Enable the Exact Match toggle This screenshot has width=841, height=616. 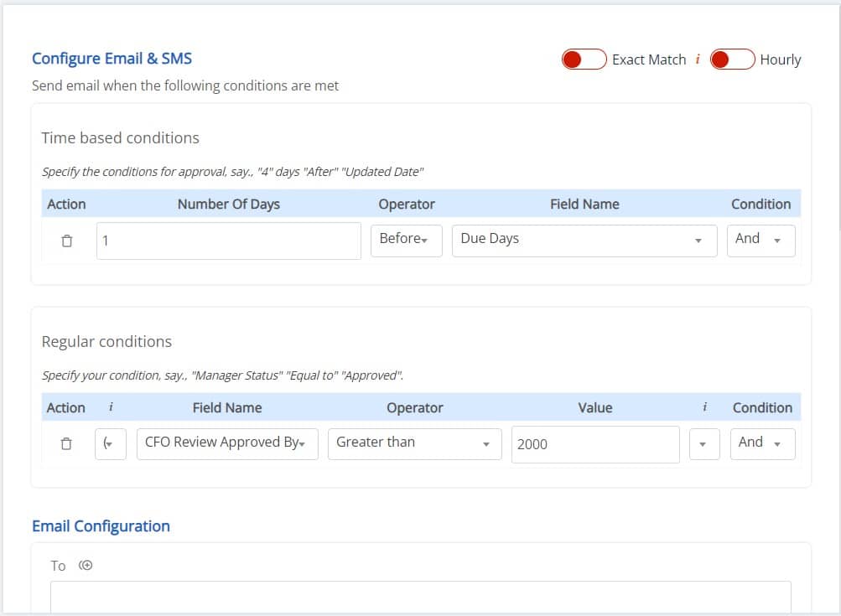[584, 59]
